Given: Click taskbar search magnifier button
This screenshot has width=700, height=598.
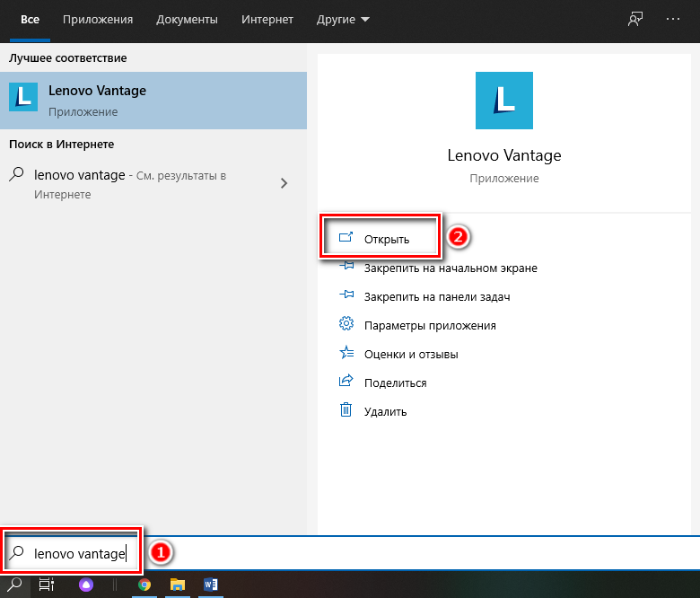Looking at the screenshot, I should pyautogui.click(x=15, y=584).
